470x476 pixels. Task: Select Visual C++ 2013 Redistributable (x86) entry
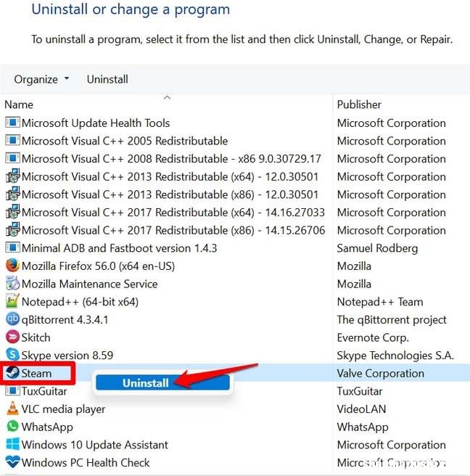tap(170, 194)
